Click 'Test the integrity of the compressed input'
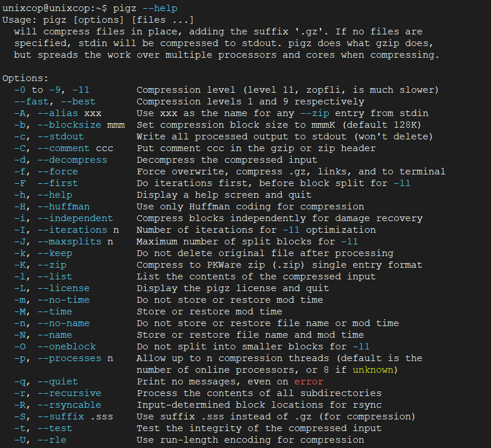The image size is (491, 448). pos(259,429)
